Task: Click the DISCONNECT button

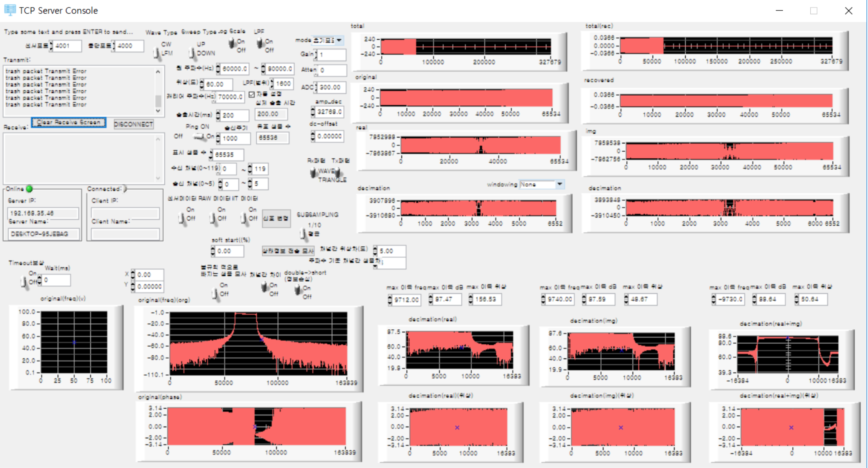Action: (x=133, y=124)
